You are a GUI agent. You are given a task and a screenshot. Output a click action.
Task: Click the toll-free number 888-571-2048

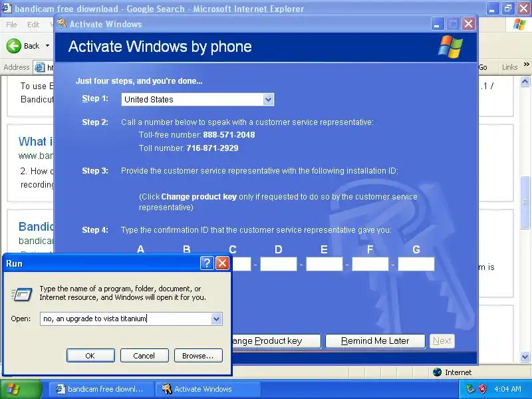(229, 135)
